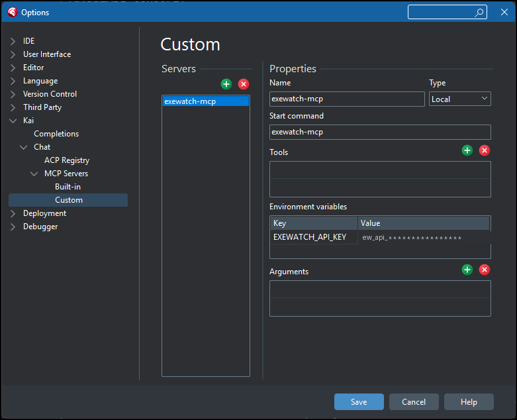Add an argument with green plus icon

[x=467, y=270]
